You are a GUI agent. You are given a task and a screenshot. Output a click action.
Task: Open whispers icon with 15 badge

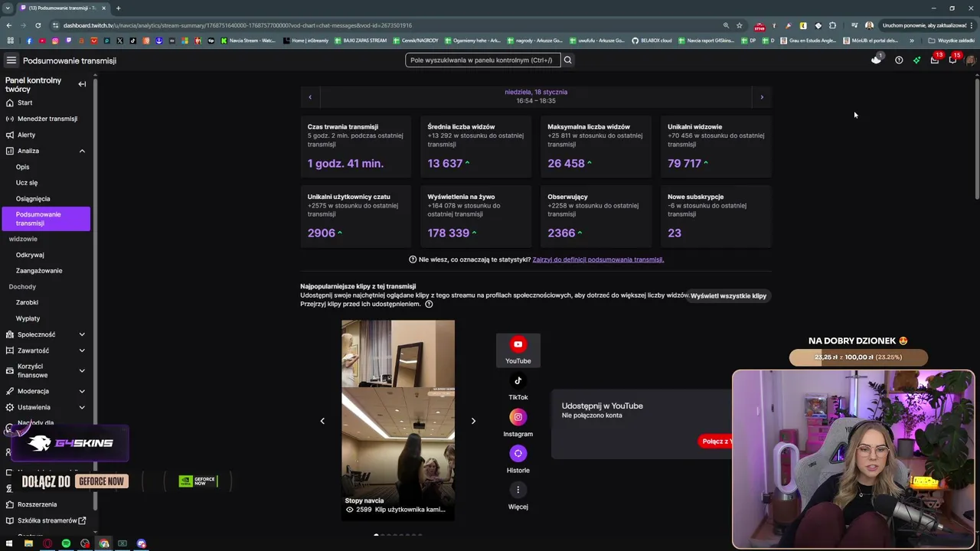click(953, 60)
